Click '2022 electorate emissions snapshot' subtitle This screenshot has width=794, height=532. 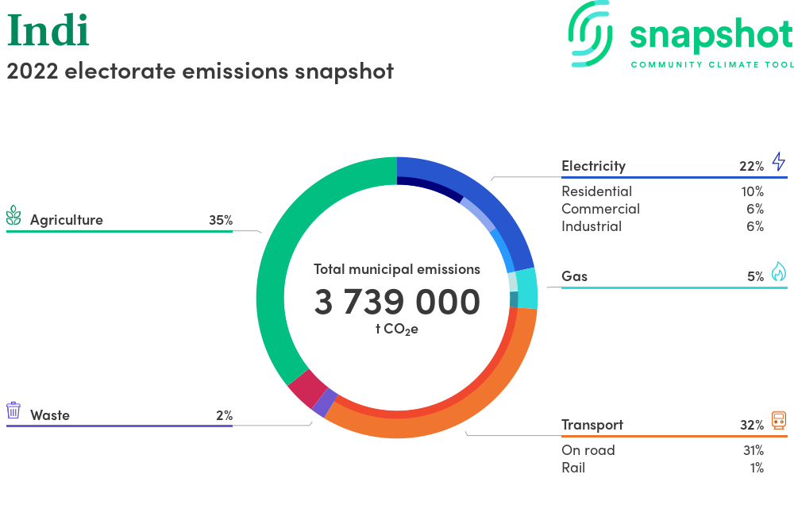[200, 71]
